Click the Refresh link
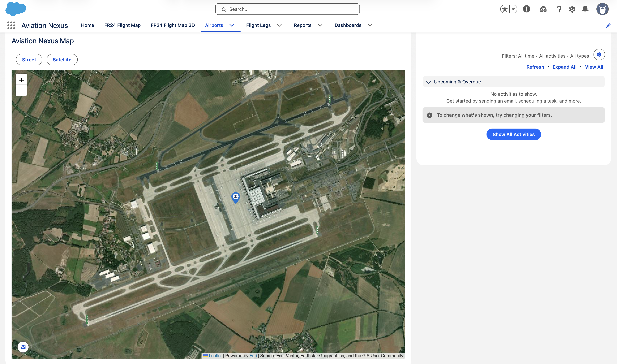 pyautogui.click(x=535, y=67)
